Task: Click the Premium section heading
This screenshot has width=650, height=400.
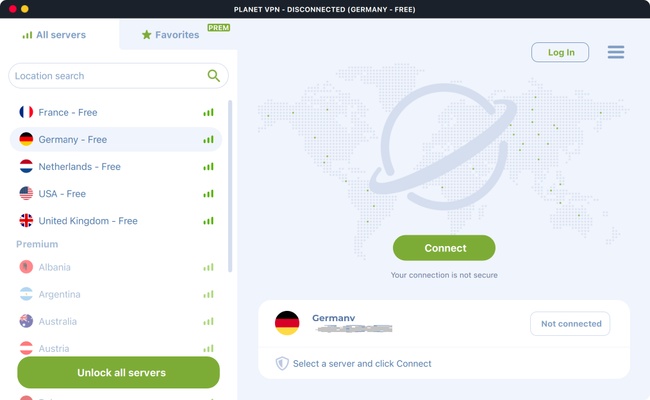Action: click(x=37, y=244)
